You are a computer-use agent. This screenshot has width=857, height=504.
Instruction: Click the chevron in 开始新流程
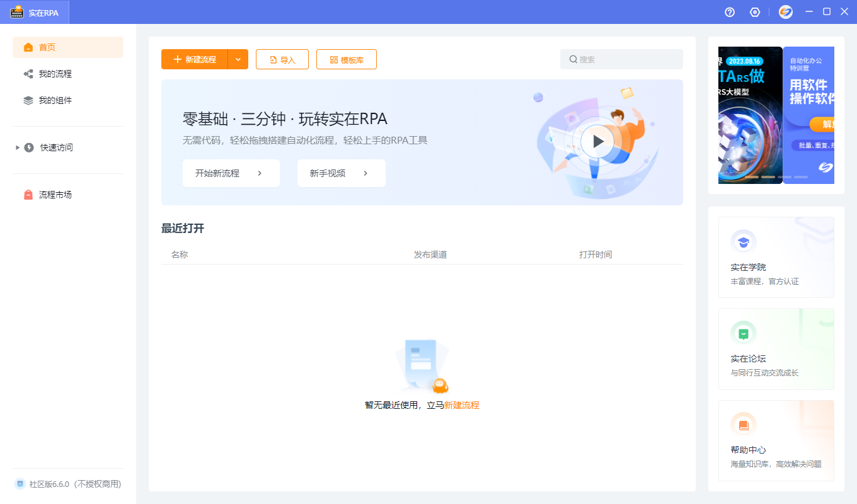[x=260, y=173]
